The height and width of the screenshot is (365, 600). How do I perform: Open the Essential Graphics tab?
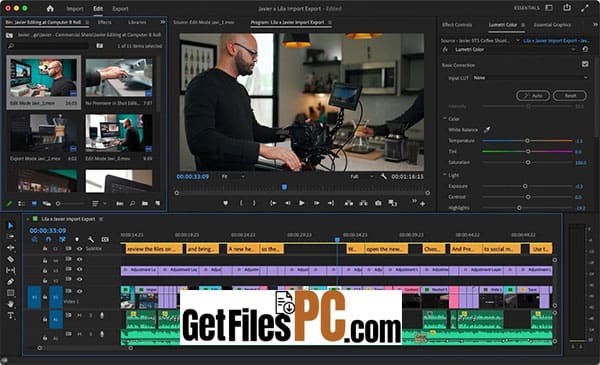coord(552,24)
